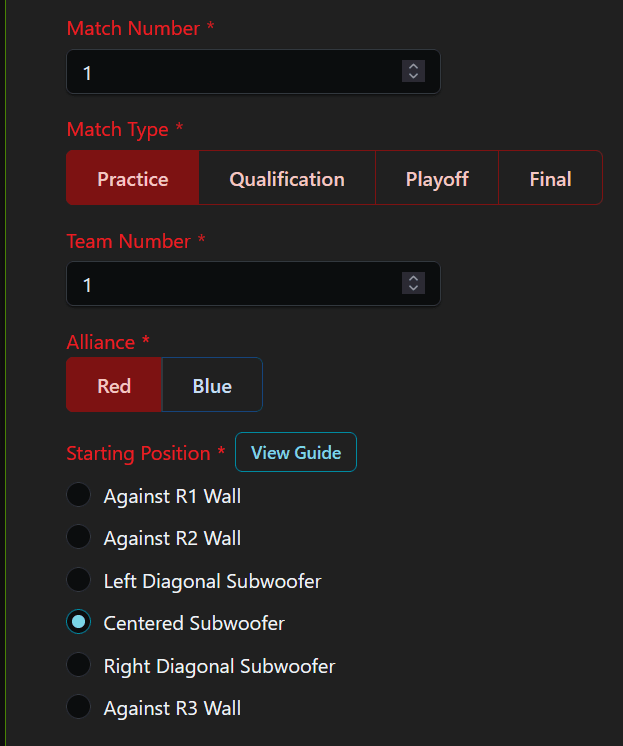
Task: Pick Left Diagonal Subwoofer radio option
Action: click(x=79, y=579)
